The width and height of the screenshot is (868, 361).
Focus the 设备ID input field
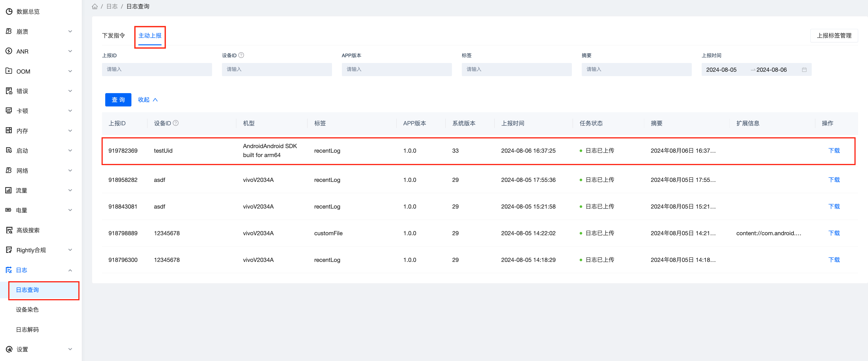pyautogui.click(x=277, y=69)
